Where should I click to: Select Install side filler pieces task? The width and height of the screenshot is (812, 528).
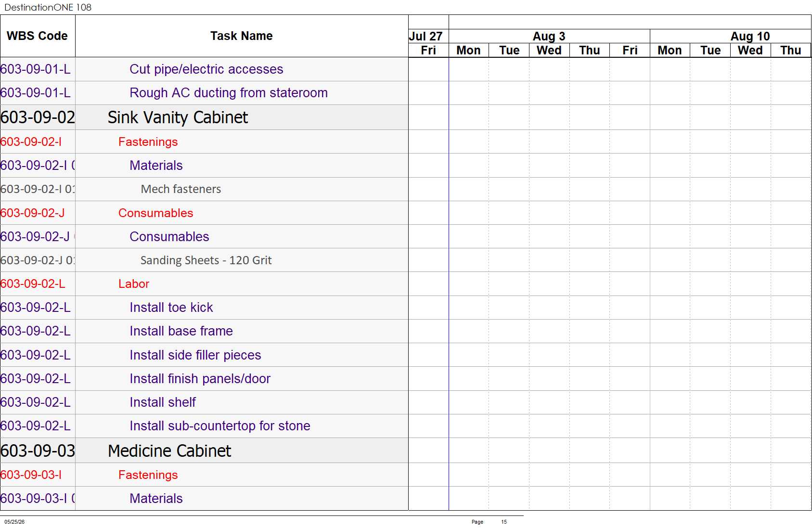coord(195,355)
